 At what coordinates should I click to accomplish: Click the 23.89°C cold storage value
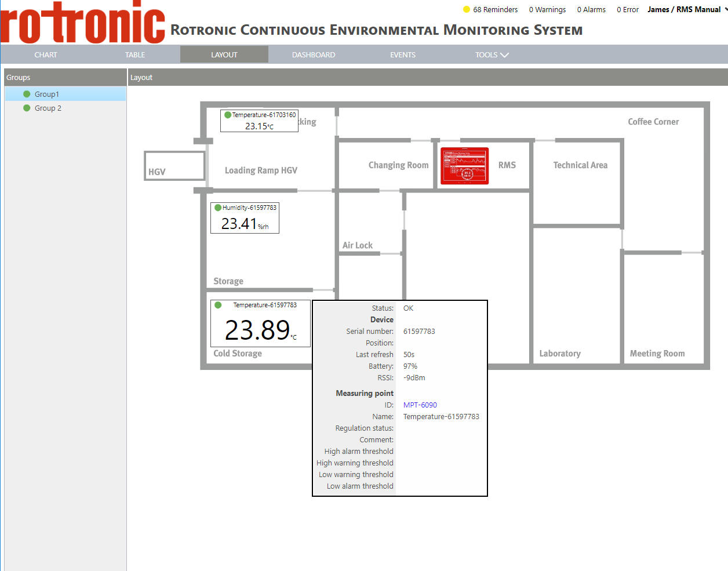pos(260,330)
